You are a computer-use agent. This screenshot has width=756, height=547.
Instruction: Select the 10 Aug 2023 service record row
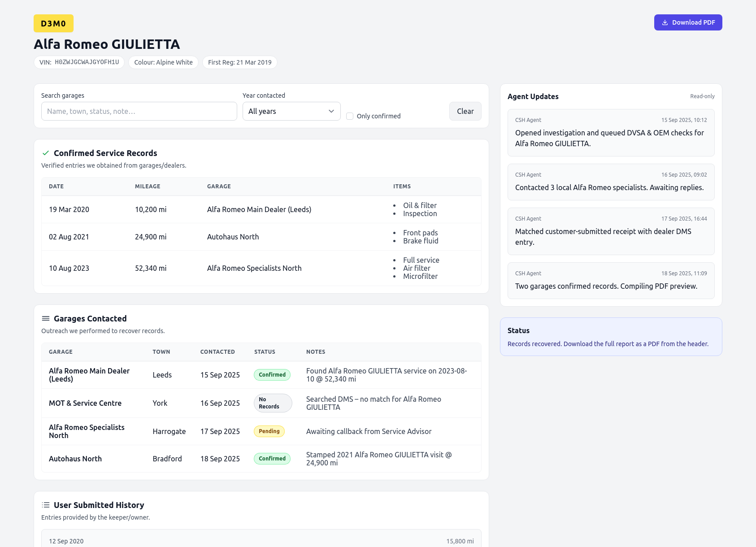click(x=261, y=268)
